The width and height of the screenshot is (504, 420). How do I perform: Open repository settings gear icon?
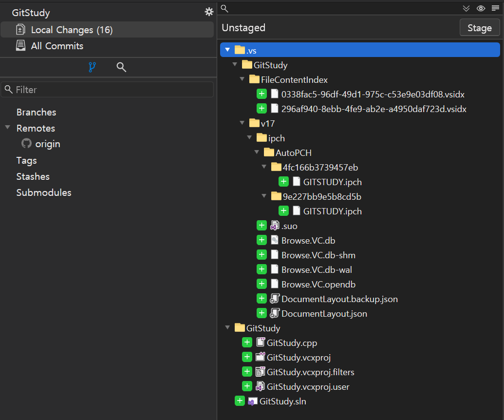point(209,12)
